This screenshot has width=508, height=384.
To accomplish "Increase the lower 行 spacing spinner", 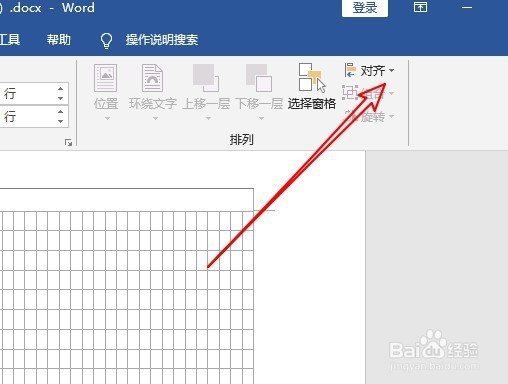I will point(60,112).
